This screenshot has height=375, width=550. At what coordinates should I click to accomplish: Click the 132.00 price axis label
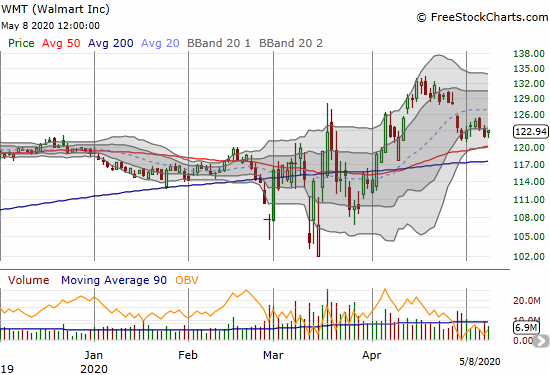pyautogui.click(x=529, y=83)
